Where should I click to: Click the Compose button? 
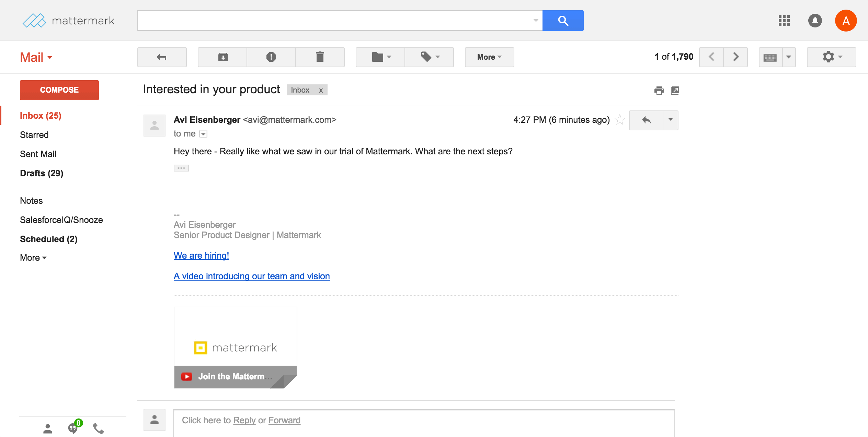(x=58, y=90)
